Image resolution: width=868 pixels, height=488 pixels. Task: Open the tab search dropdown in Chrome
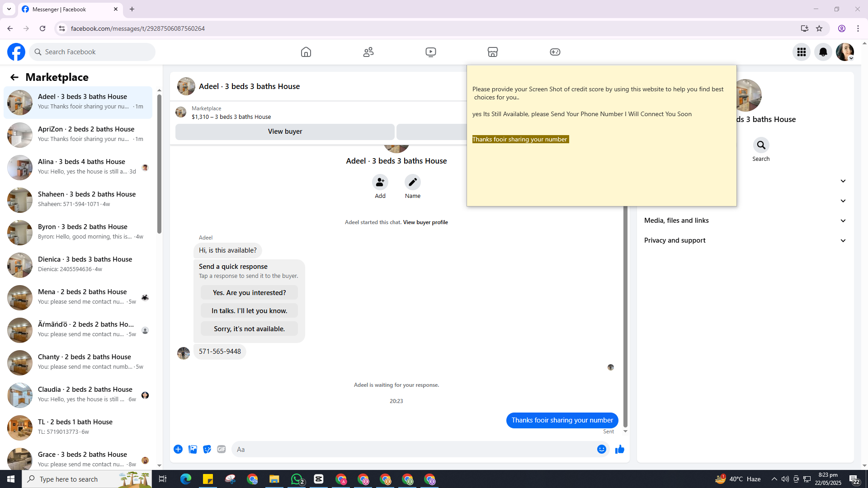pos(9,9)
